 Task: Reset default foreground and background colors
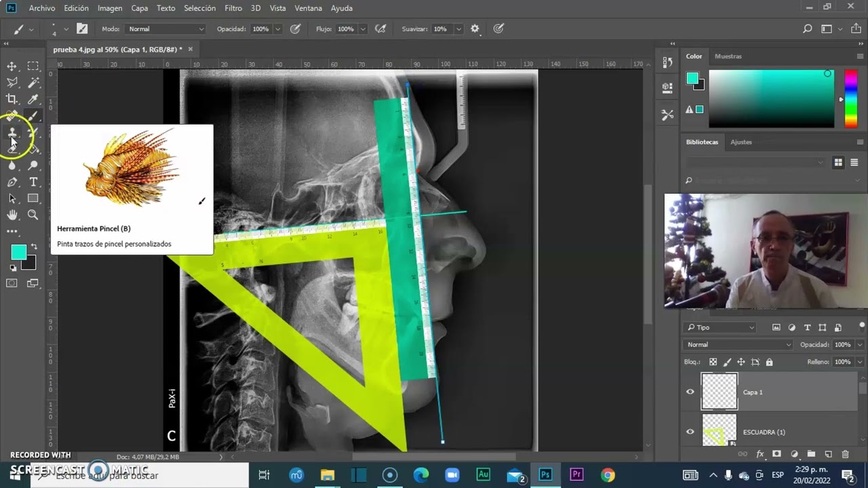pyautogui.click(x=13, y=268)
